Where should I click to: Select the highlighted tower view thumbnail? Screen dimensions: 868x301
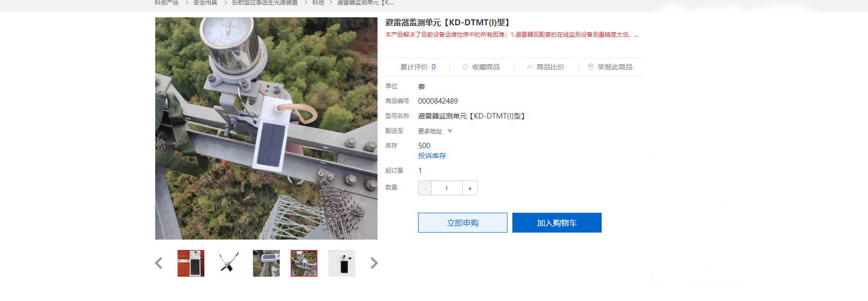(304, 263)
